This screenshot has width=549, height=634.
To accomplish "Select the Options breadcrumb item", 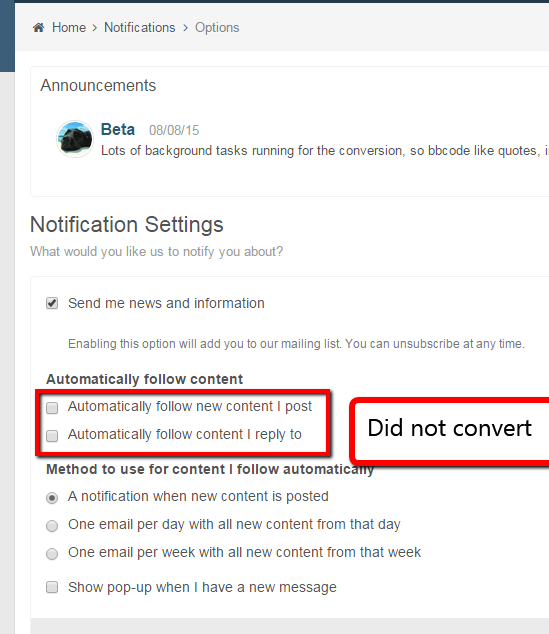I will tap(217, 27).
